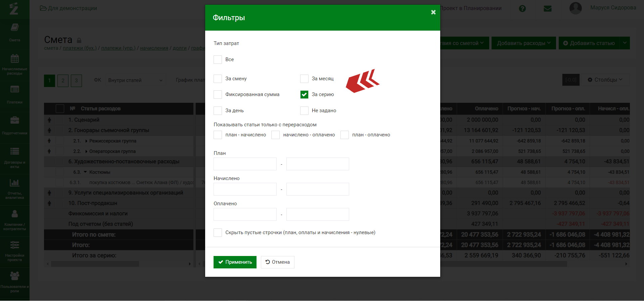Open Добавить расходы dropdown
644x301 pixels.
click(523, 43)
